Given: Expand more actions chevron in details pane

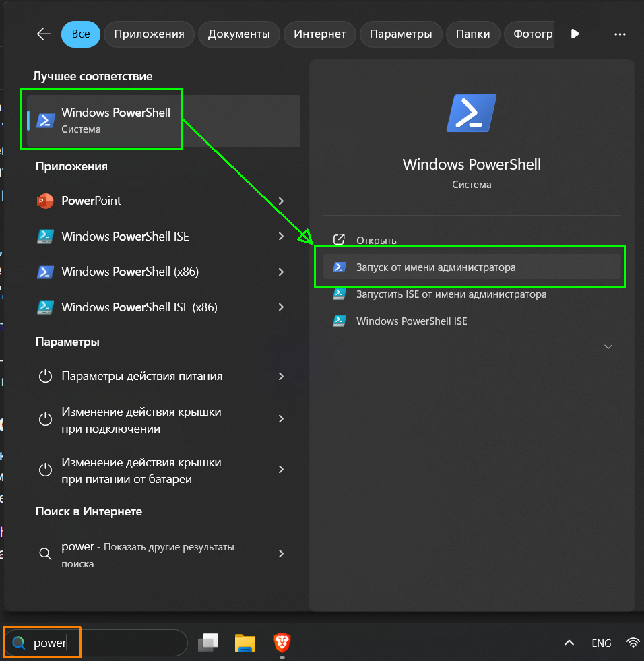Looking at the screenshot, I should (608, 346).
